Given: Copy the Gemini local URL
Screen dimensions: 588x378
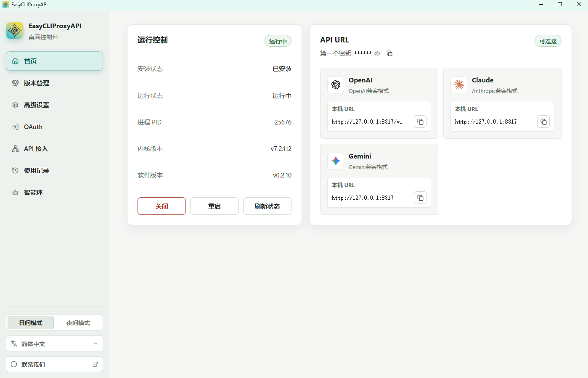Looking at the screenshot, I should coord(420,198).
